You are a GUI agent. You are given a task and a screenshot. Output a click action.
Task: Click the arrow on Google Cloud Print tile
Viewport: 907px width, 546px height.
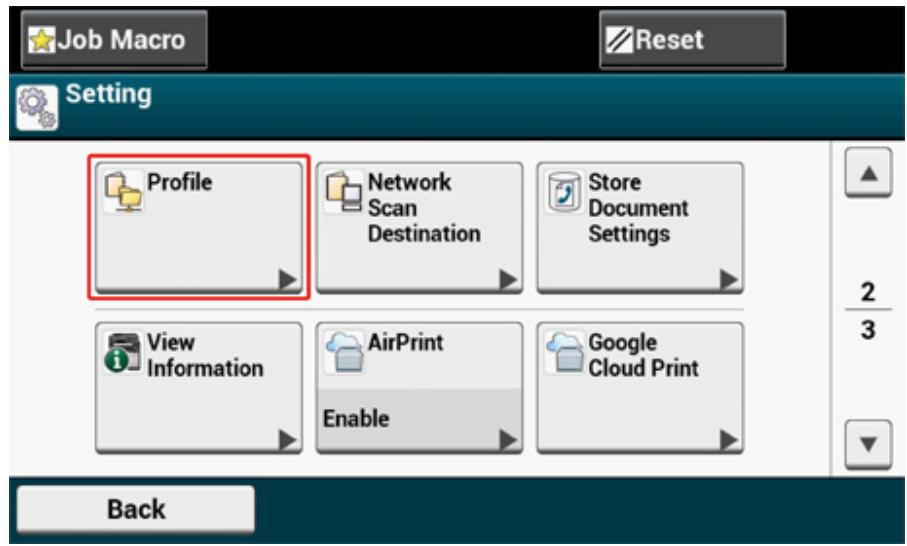click(x=729, y=440)
